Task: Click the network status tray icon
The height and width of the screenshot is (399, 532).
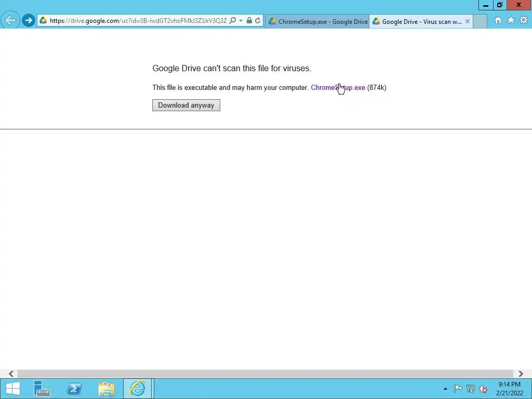Action: pyautogui.click(x=471, y=389)
